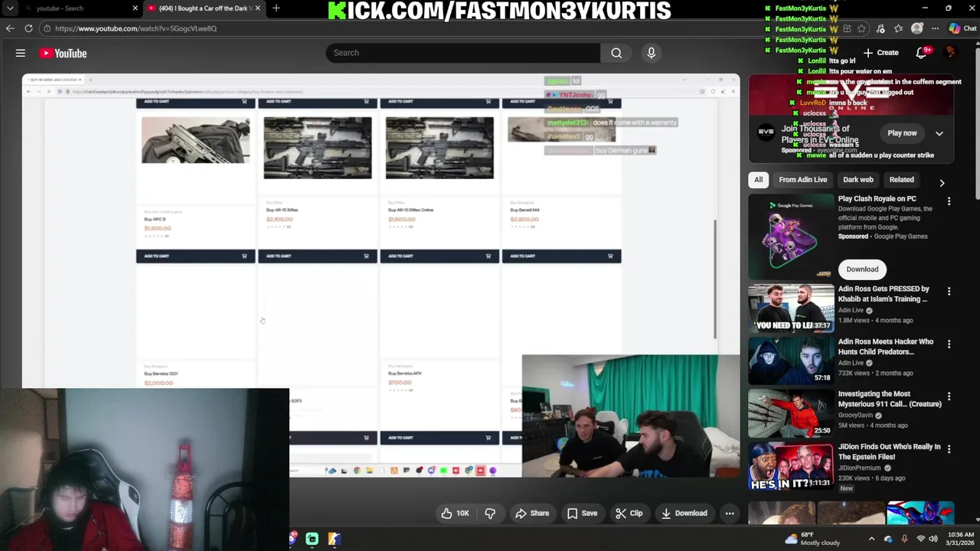Select the 'Dark web' chip

tap(857, 180)
